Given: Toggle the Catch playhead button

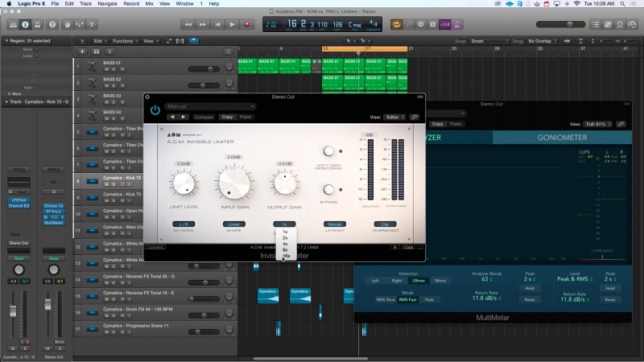Looking at the screenshot, I should click(193, 41).
